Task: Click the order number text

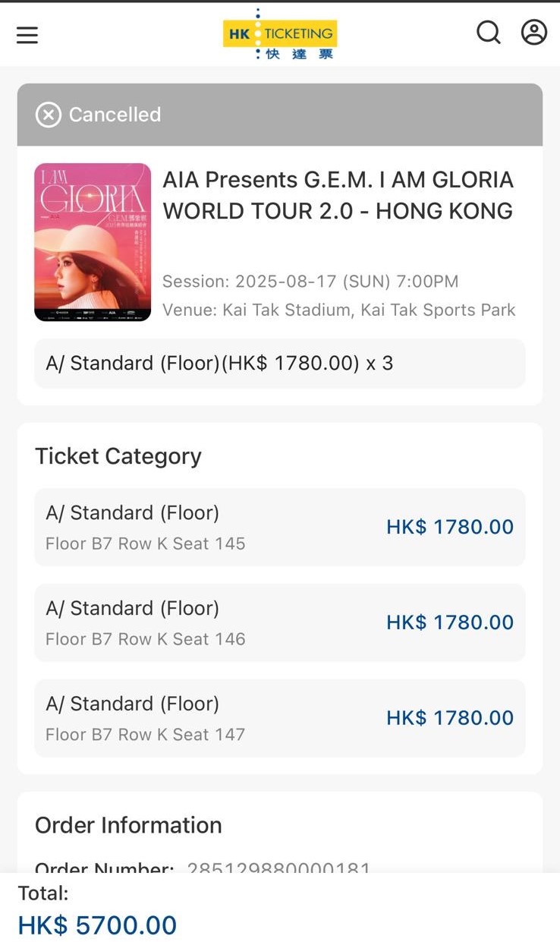Action: [278, 867]
